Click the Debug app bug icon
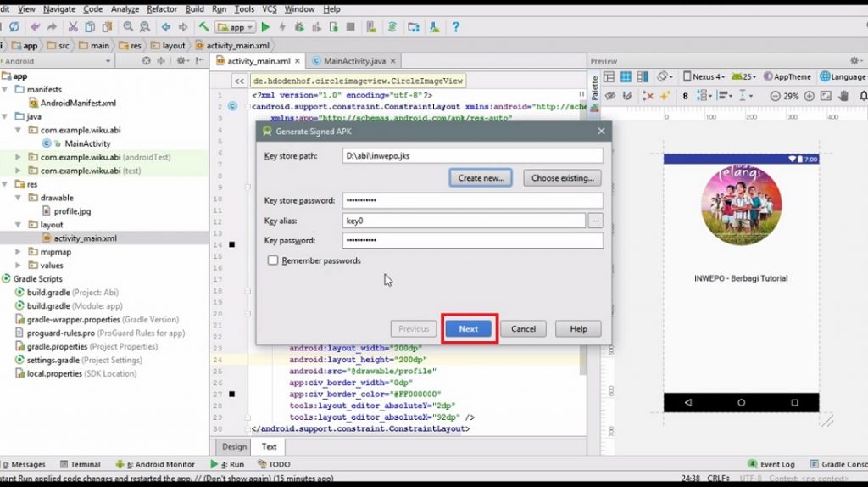The image size is (868, 487). (299, 27)
